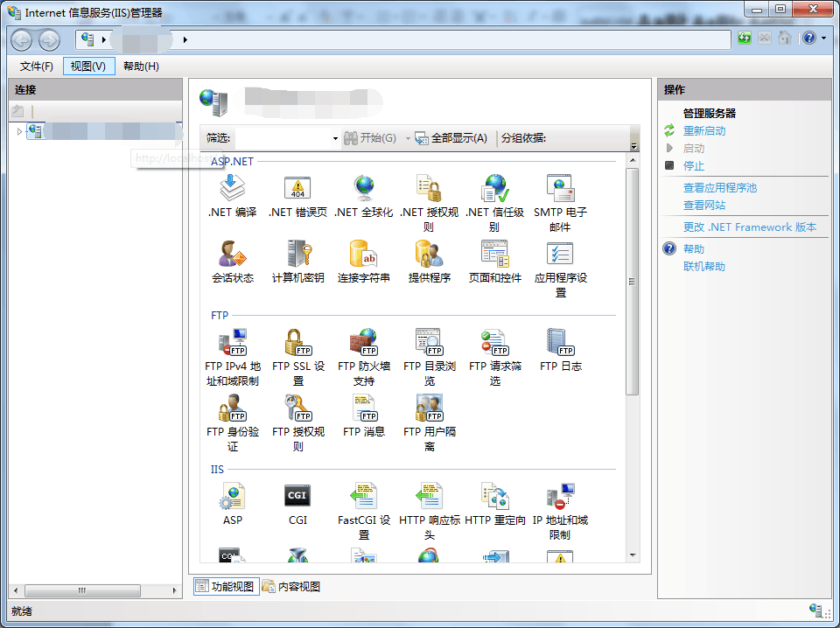Image resolution: width=840 pixels, height=628 pixels.
Task: Open the 文件(F) menu
Action: click(37, 66)
